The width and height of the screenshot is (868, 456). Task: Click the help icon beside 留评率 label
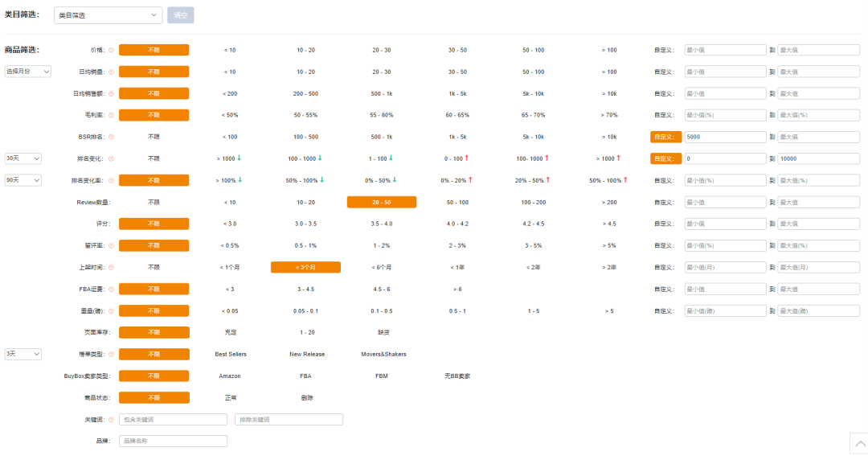tap(111, 245)
